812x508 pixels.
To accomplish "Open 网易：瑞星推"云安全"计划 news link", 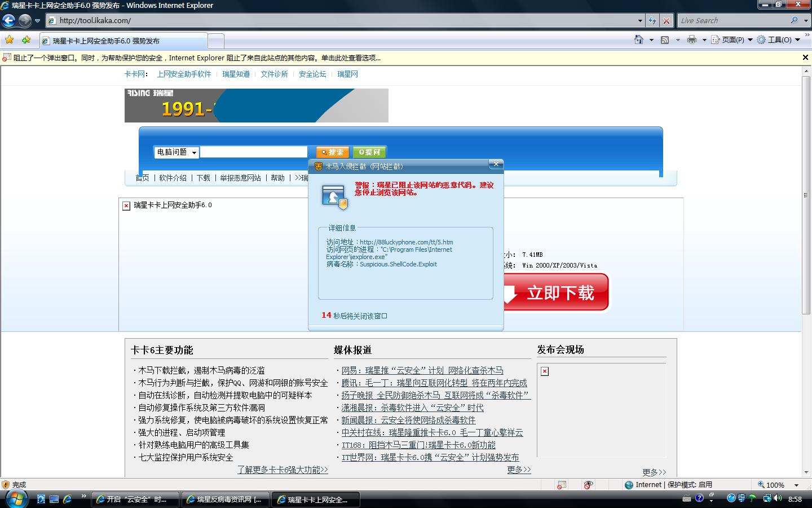I will (x=422, y=370).
